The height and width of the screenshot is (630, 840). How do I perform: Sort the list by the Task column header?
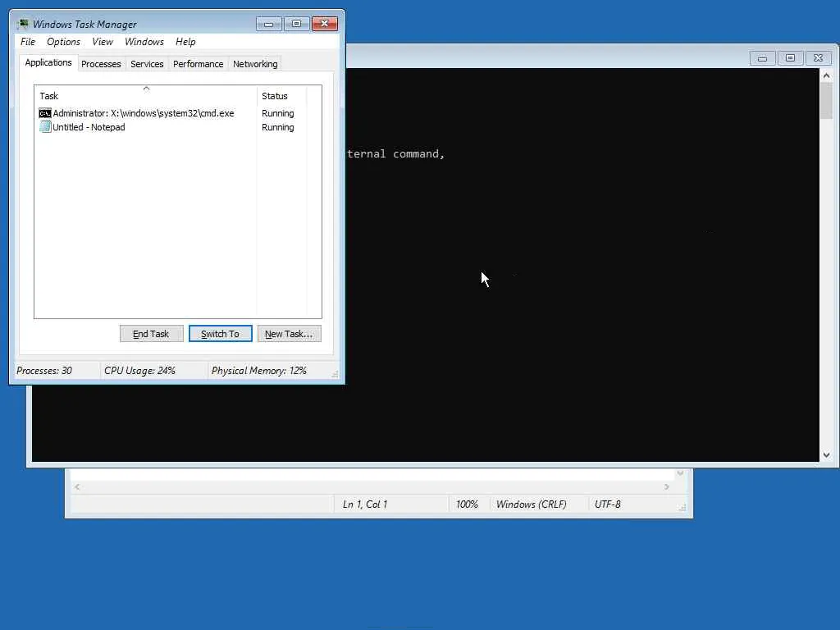coord(146,96)
